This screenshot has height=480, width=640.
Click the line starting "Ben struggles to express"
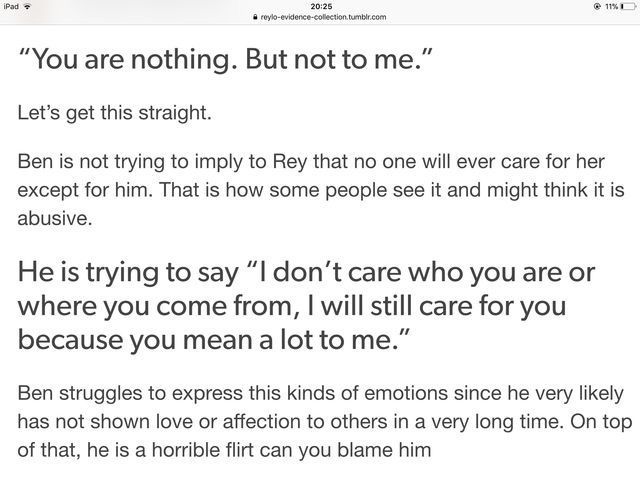(x=321, y=393)
